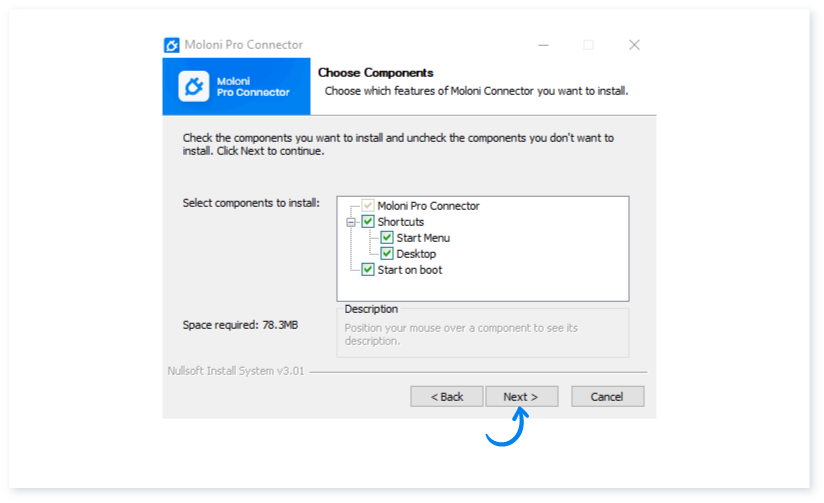Click the Moloni plug logo in the blue banner
The height and width of the screenshot is (503, 824).
(193, 86)
